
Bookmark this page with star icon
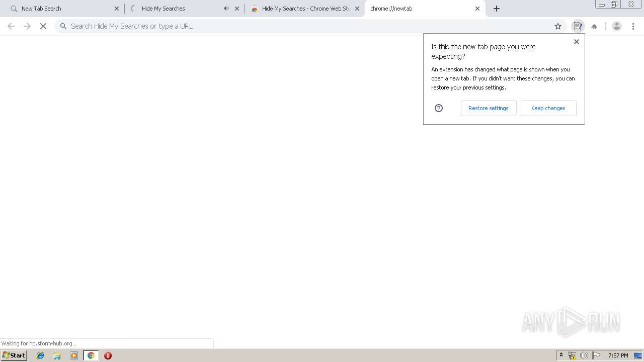[558, 26]
